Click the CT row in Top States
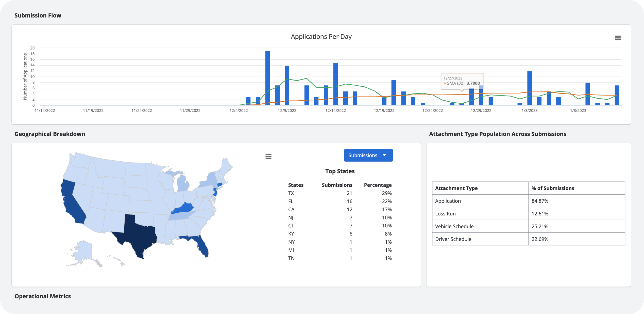The image size is (644, 314). coord(340,226)
